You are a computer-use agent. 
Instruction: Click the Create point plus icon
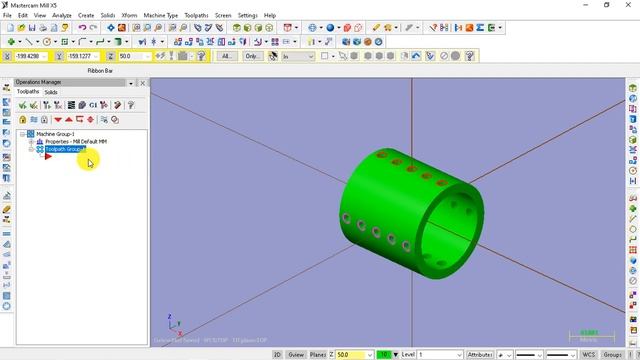[11, 42]
